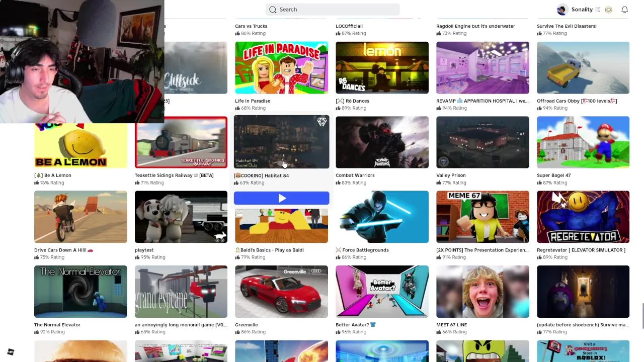This screenshot has height=362, width=644.
Task: Click the Sonality username link
Action: click(x=582, y=10)
